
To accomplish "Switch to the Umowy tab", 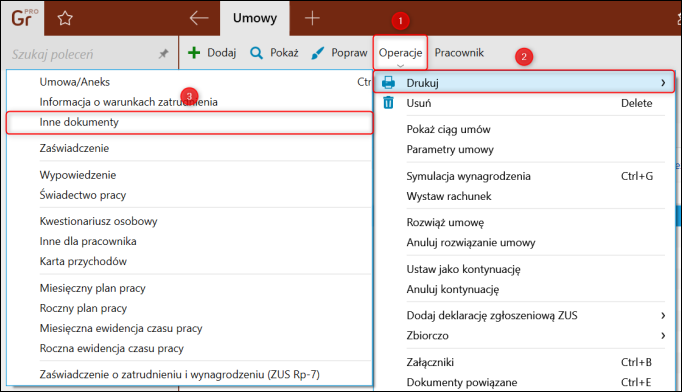I will pyautogui.click(x=255, y=18).
